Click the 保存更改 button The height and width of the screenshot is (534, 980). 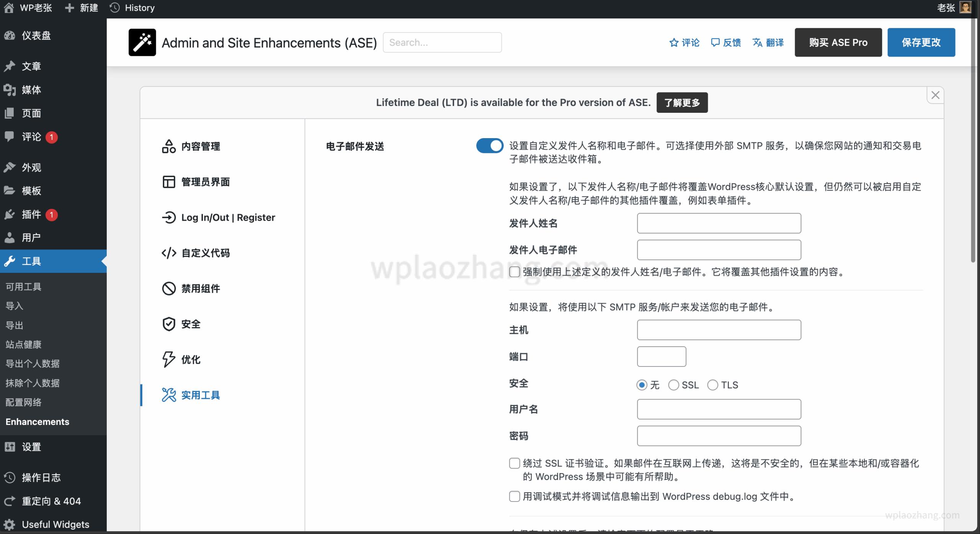921,42
